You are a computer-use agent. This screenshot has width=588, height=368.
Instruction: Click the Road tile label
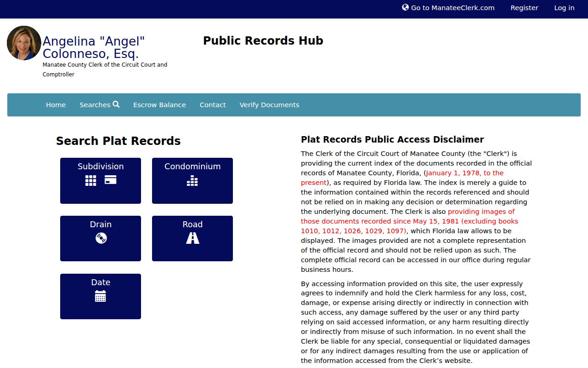point(192,224)
